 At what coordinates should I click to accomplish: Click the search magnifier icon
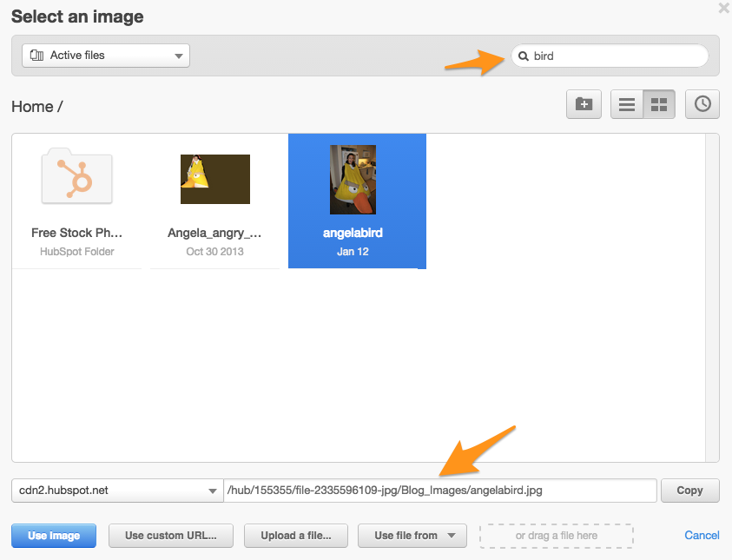(x=524, y=56)
